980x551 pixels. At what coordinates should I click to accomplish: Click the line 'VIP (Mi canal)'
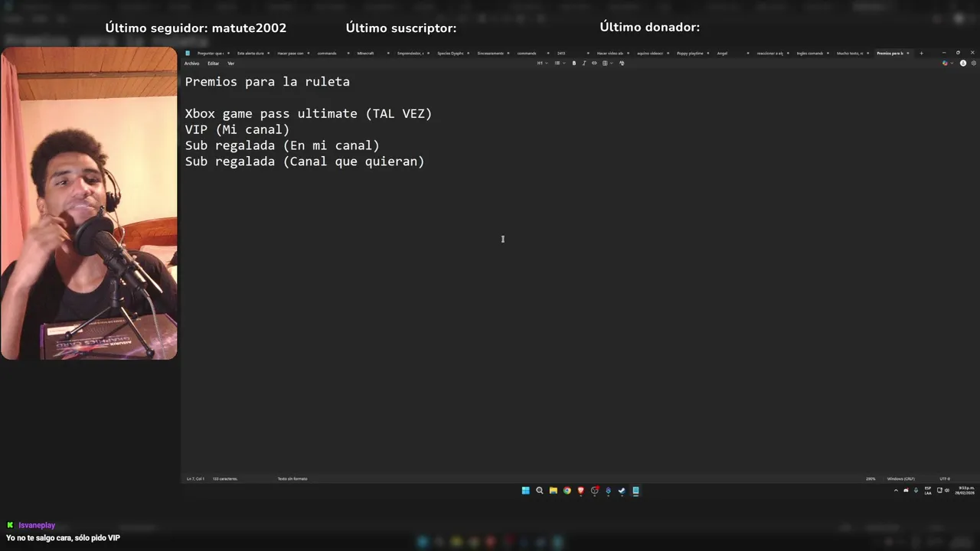[237, 130]
